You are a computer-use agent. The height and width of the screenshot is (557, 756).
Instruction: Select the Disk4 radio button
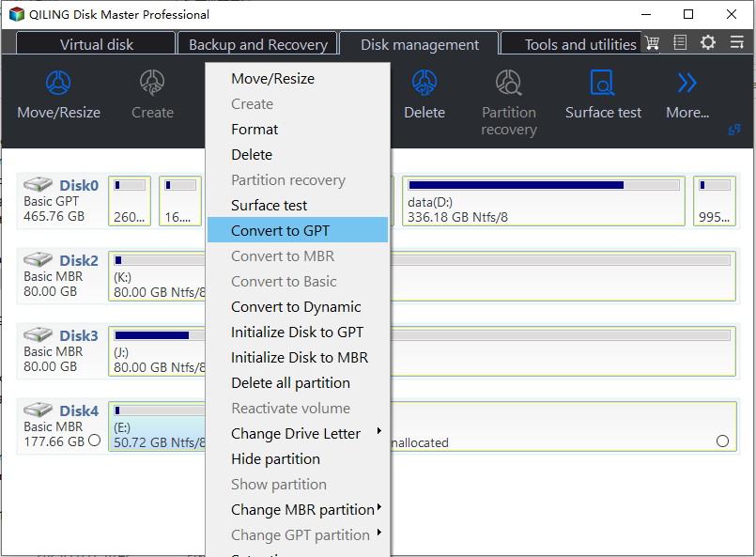pyautogui.click(x=95, y=441)
